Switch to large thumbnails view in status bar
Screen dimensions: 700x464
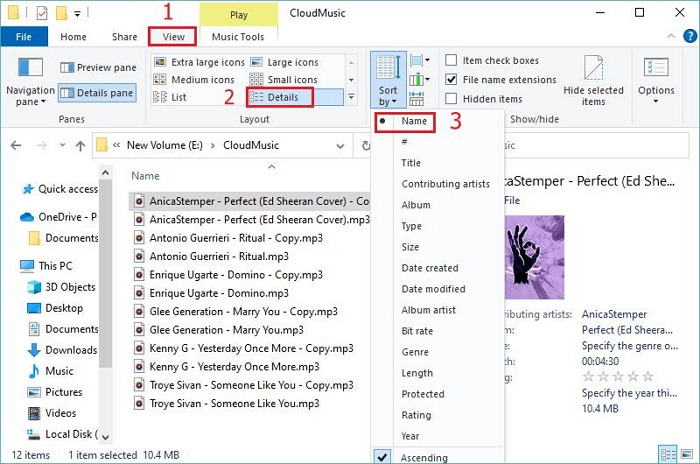687,455
